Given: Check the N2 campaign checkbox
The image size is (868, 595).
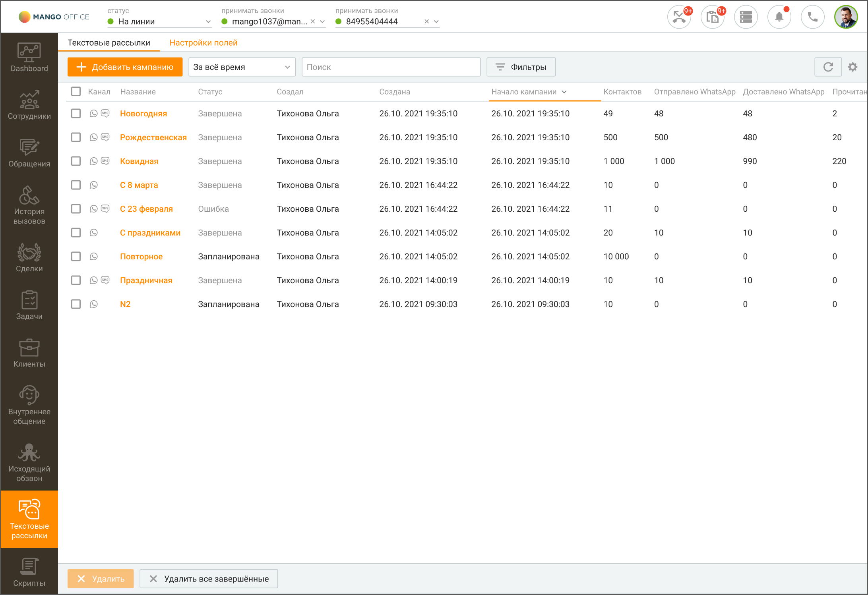Looking at the screenshot, I should click(x=76, y=304).
